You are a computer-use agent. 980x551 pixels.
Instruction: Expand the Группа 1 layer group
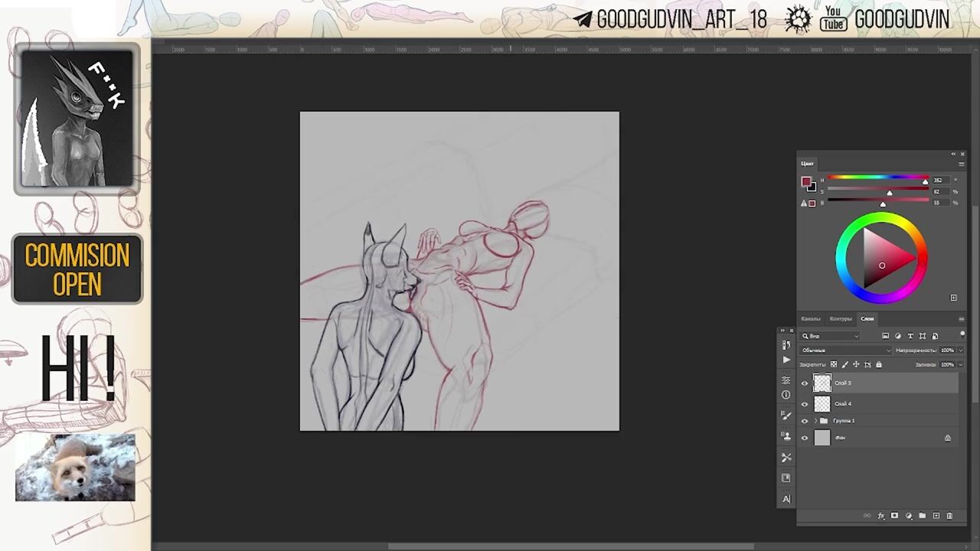click(815, 421)
